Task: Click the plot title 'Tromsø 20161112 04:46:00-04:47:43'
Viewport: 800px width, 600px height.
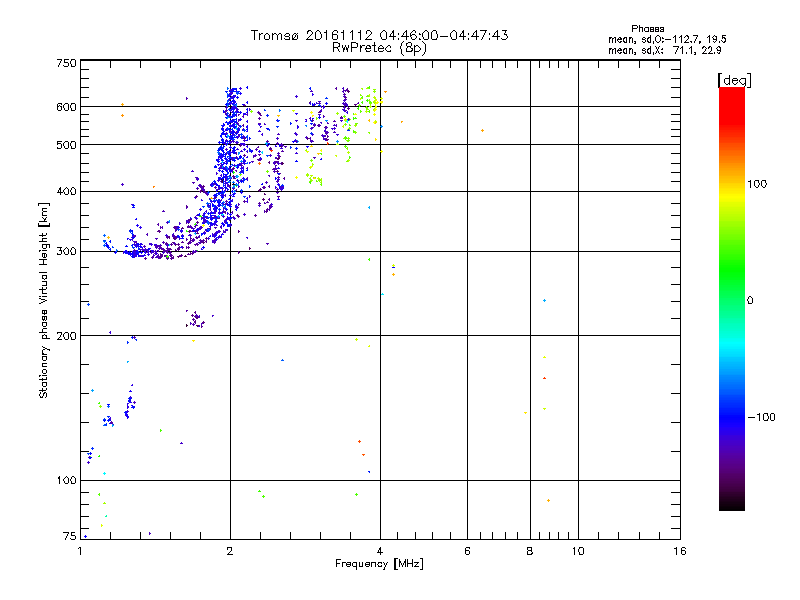Action: tap(379, 35)
